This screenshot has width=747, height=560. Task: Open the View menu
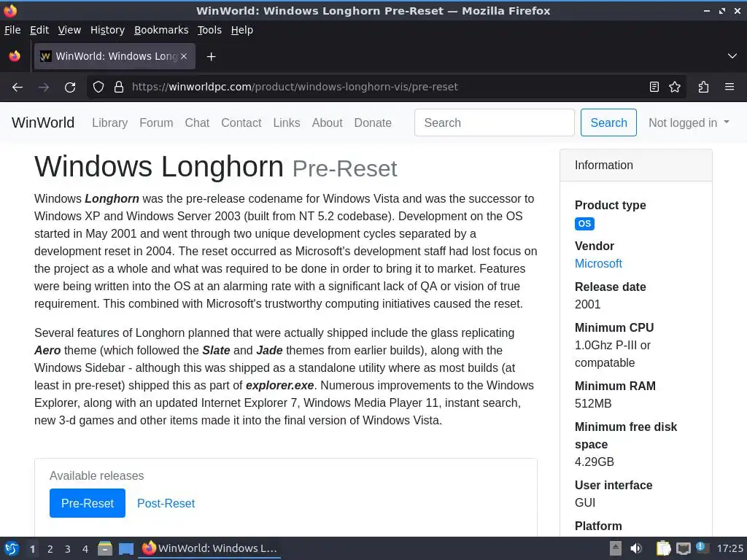coord(69,30)
